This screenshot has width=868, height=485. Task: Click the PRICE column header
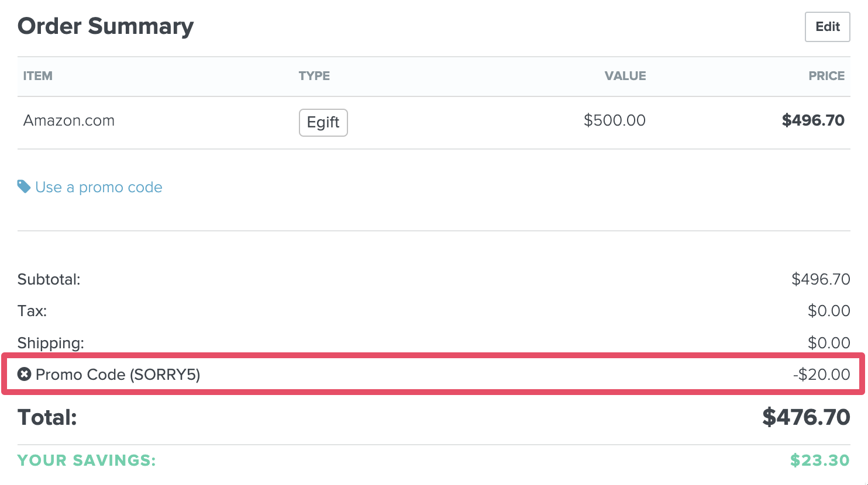pyautogui.click(x=826, y=76)
